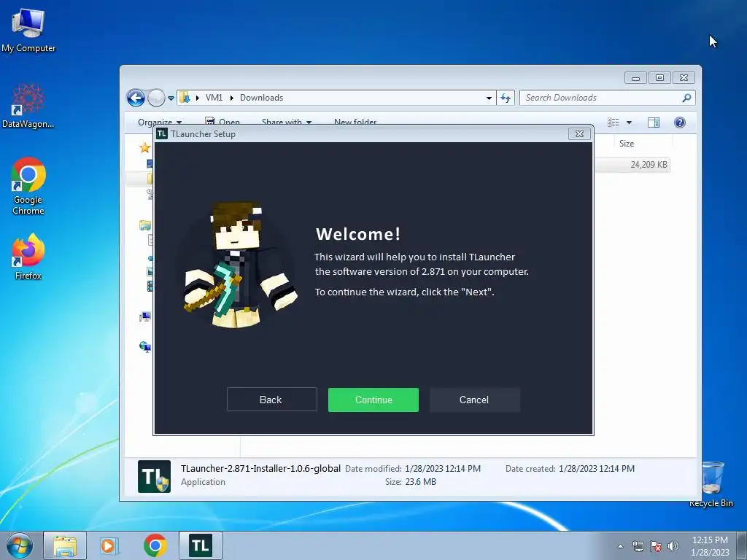
Task: Open the Windows Start menu
Action: pyautogui.click(x=19, y=545)
